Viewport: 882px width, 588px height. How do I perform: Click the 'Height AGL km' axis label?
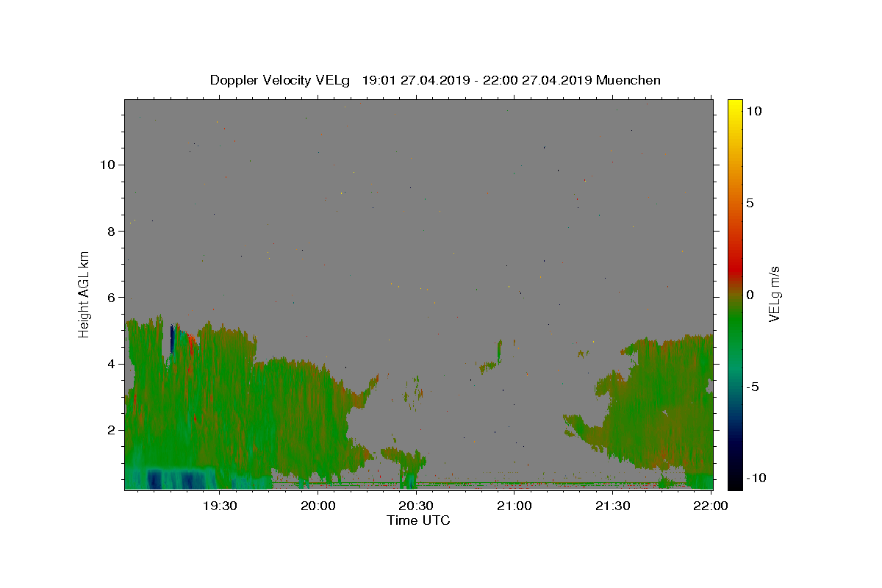coord(85,294)
